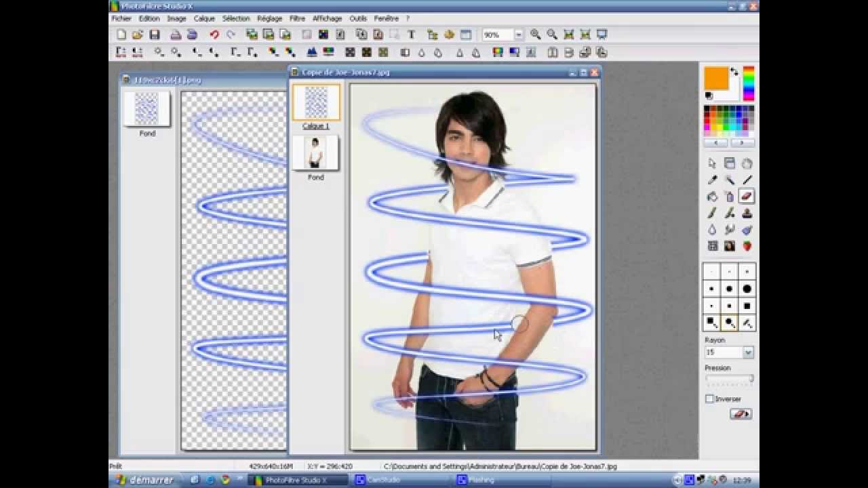Select the Magic wand tool
The image size is (868, 488).
pos(730,180)
